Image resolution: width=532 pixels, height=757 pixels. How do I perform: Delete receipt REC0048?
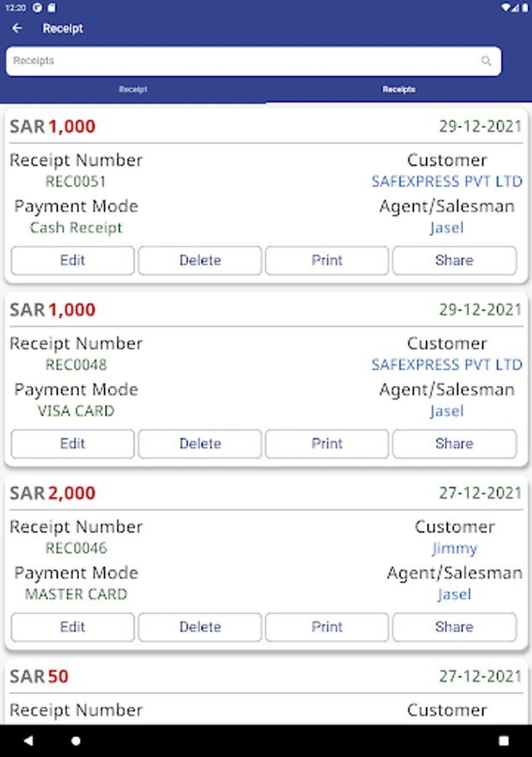click(x=200, y=444)
